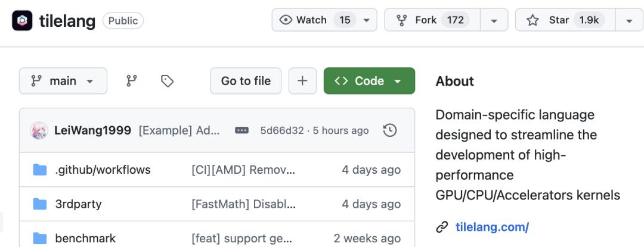Open the branches view icon
The height and width of the screenshot is (247, 644).
[131, 81]
